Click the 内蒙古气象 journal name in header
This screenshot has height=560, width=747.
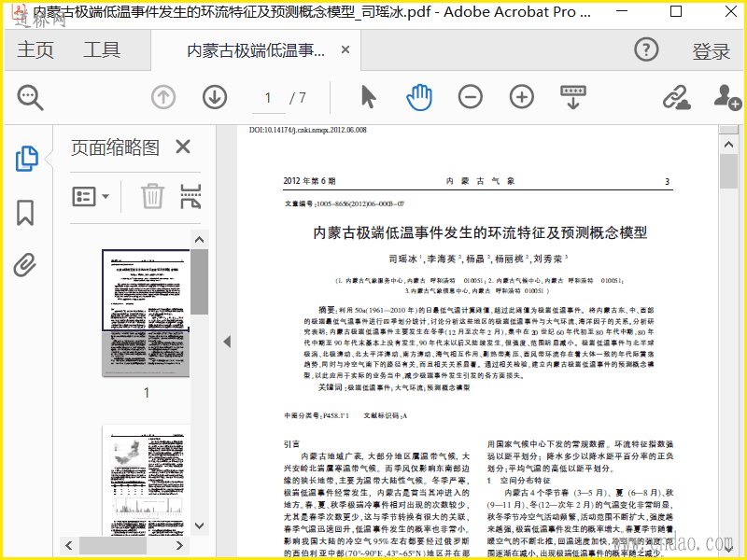click(x=480, y=181)
